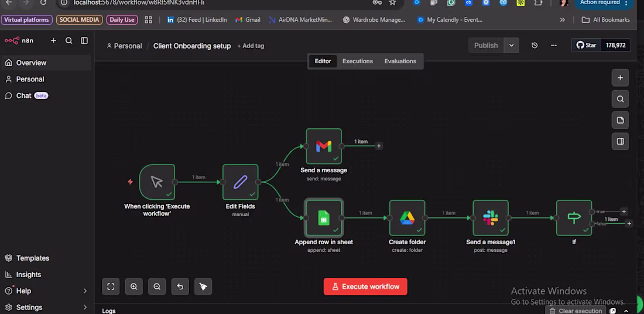Click the red trigger lightning bolt
The width and height of the screenshot is (644, 314).
130,182
